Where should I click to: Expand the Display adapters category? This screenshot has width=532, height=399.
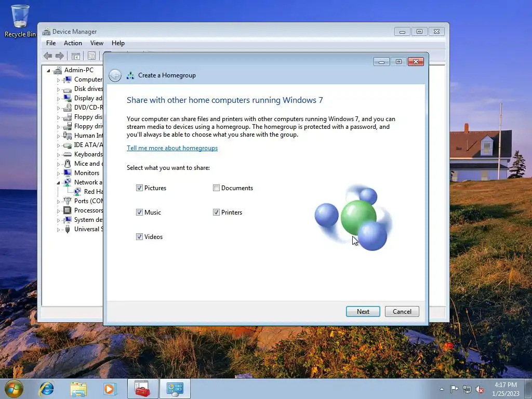[x=58, y=99]
